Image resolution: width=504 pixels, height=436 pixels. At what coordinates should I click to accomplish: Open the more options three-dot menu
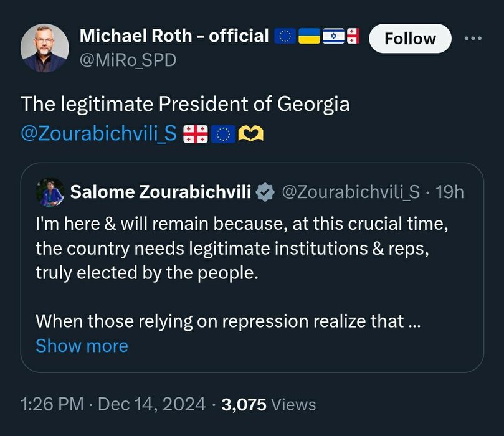pos(473,38)
